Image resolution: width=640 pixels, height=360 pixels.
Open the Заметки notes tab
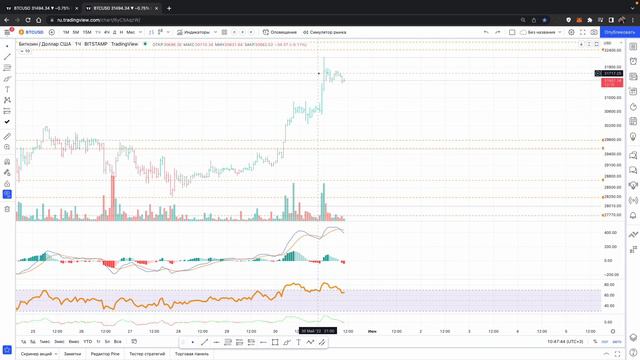(72, 354)
